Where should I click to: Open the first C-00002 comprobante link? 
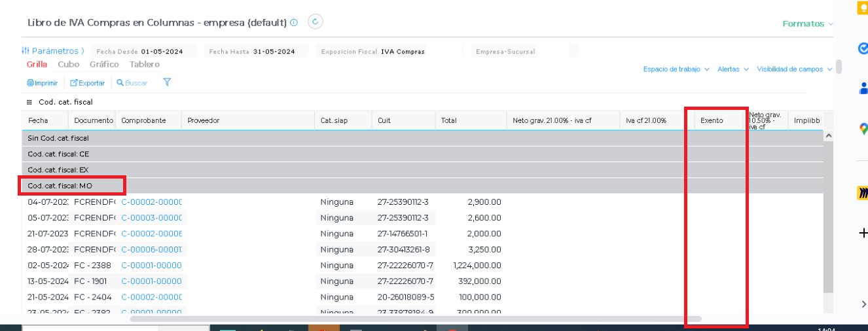(151, 202)
